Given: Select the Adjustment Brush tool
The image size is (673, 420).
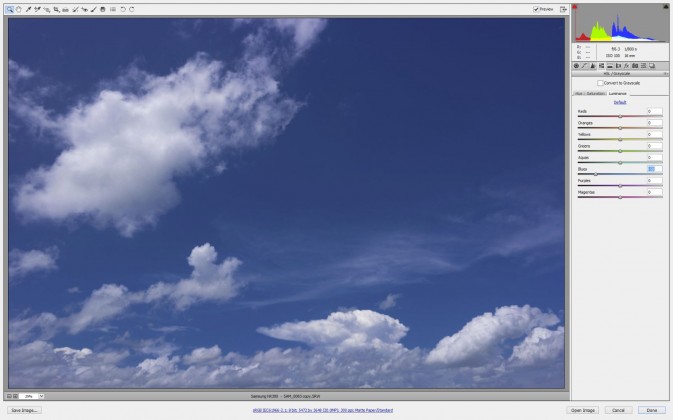Looking at the screenshot, I should [x=94, y=9].
